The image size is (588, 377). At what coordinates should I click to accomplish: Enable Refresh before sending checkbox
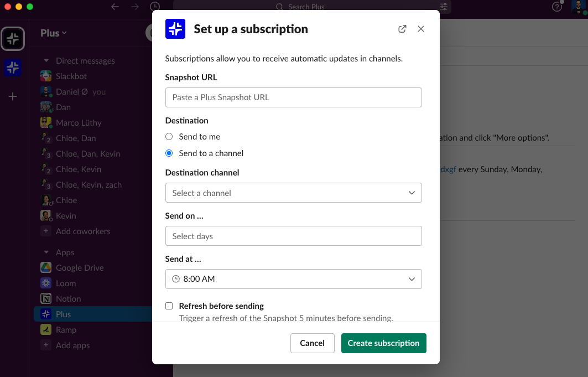click(169, 306)
